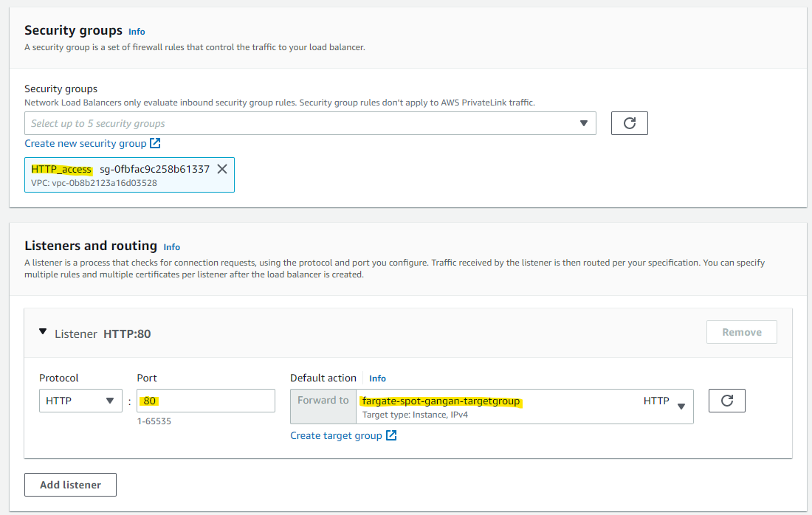Click external link icon beside Create target group
The height and width of the screenshot is (515, 812).
(391, 435)
